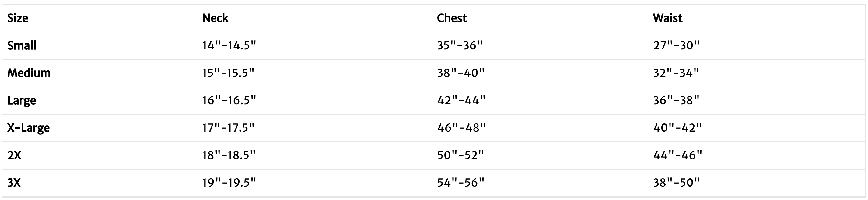This screenshot has height=200, width=868.
Task: Click the Small neck measurement 14"-14.5"
Action: pyautogui.click(x=229, y=45)
